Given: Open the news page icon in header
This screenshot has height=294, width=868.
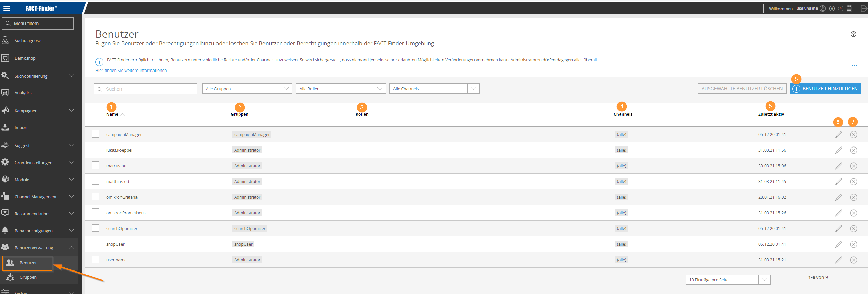Looking at the screenshot, I should click(849, 9).
